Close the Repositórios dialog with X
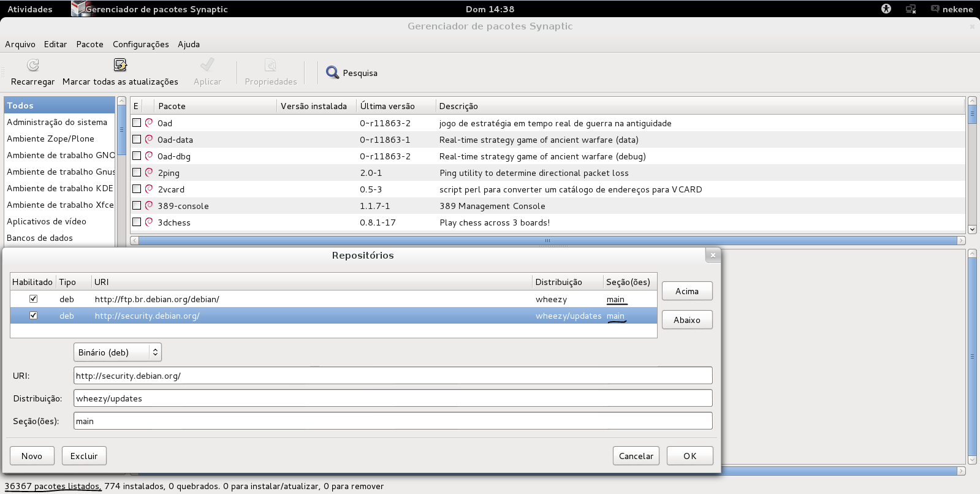This screenshot has width=980, height=494. [713, 255]
